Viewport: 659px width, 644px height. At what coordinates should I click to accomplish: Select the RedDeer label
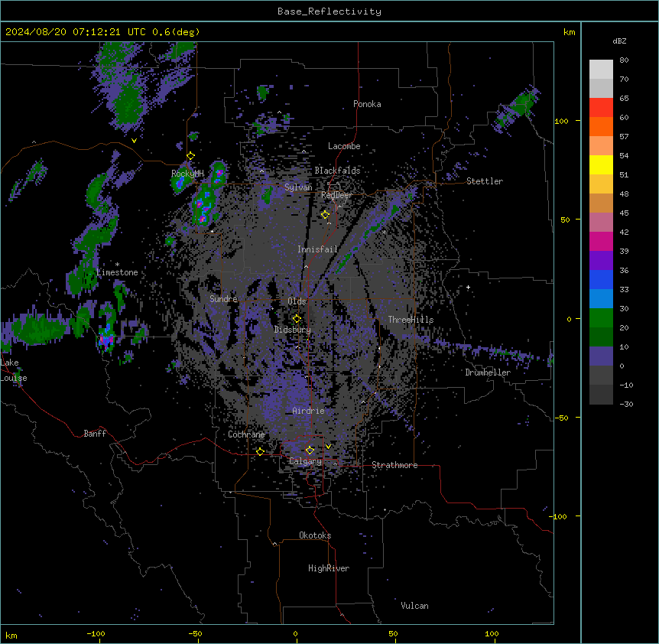(x=336, y=195)
